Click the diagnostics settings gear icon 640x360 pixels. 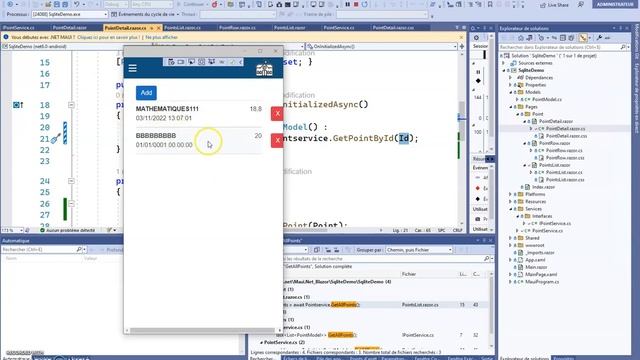click(476, 38)
